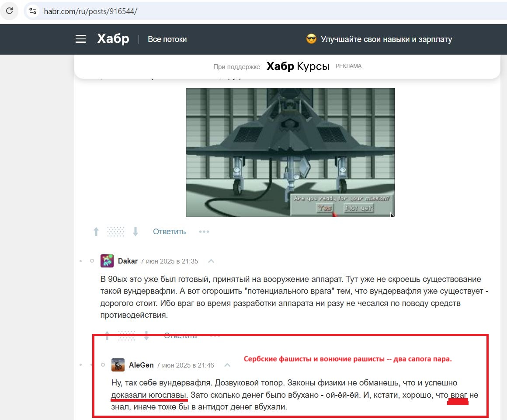
Task: Click "Улучшайте свои навыки и зарплату" link
Action: point(386,39)
